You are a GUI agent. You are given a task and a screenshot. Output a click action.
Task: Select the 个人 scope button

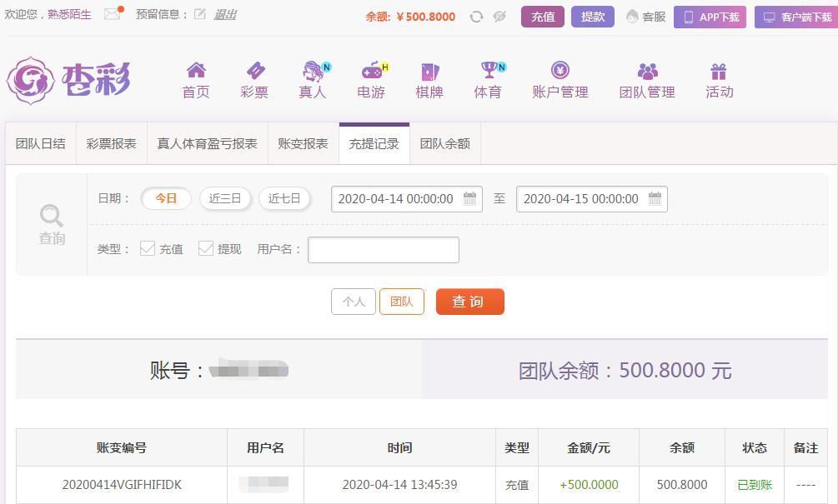354,302
